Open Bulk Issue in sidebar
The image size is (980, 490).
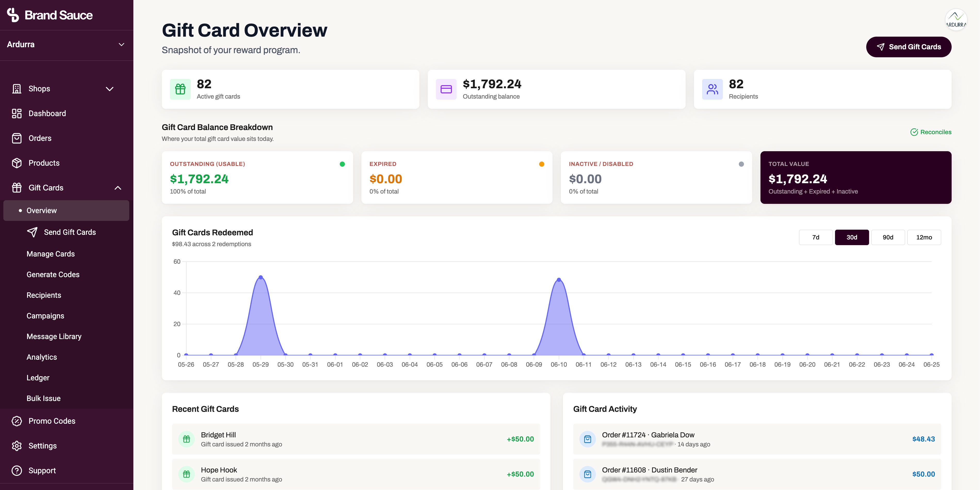(44, 398)
